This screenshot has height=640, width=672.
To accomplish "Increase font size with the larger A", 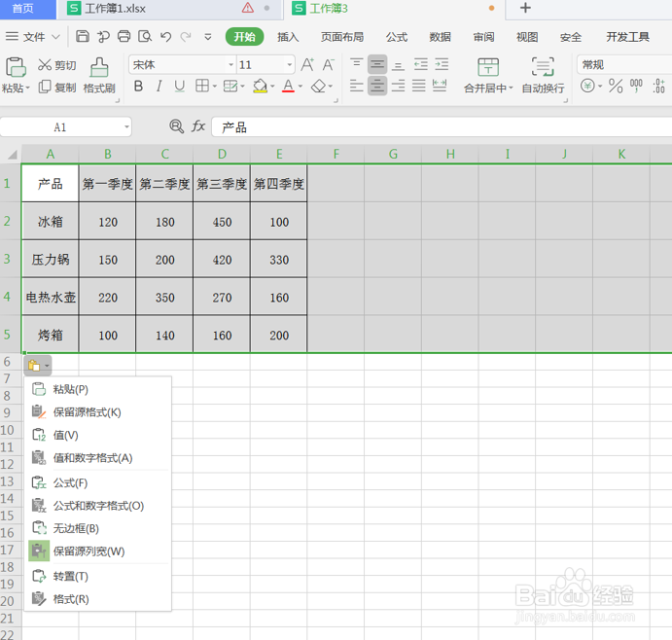I will 307,65.
